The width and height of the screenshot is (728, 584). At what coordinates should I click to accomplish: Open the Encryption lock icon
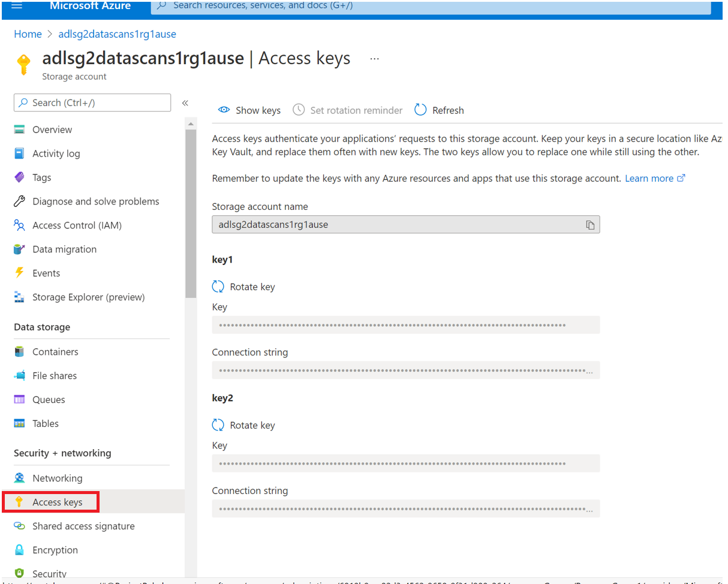(x=20, y=550)
